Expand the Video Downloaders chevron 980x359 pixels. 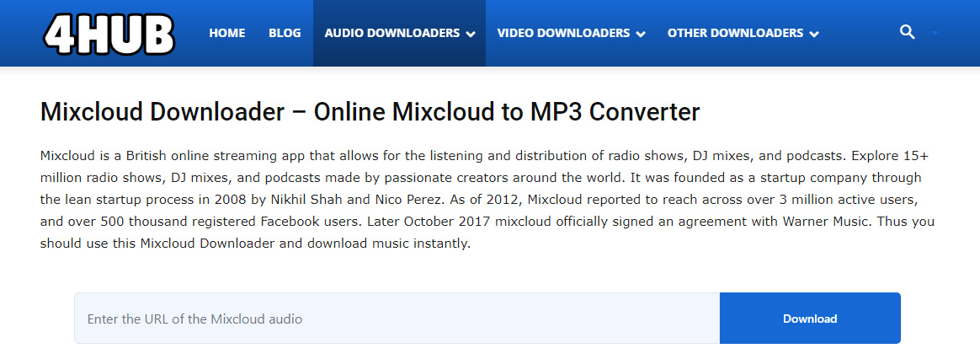(641, 35)
